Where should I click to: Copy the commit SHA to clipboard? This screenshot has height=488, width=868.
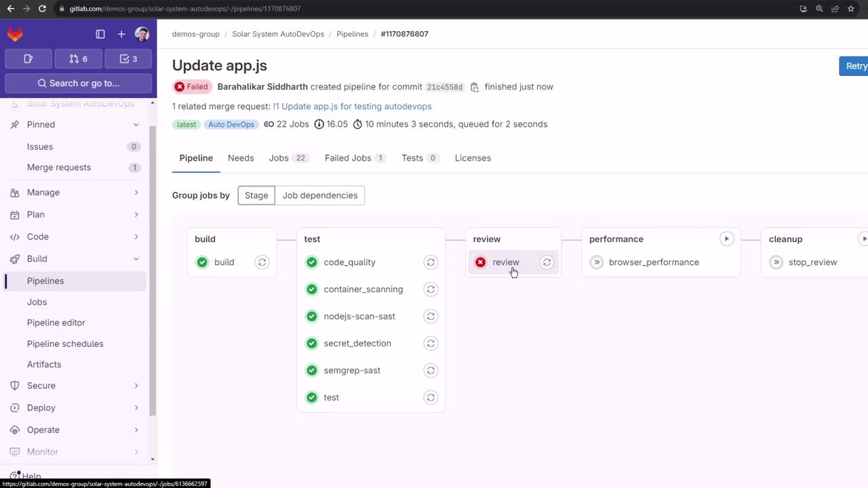[x=475, y=87]
